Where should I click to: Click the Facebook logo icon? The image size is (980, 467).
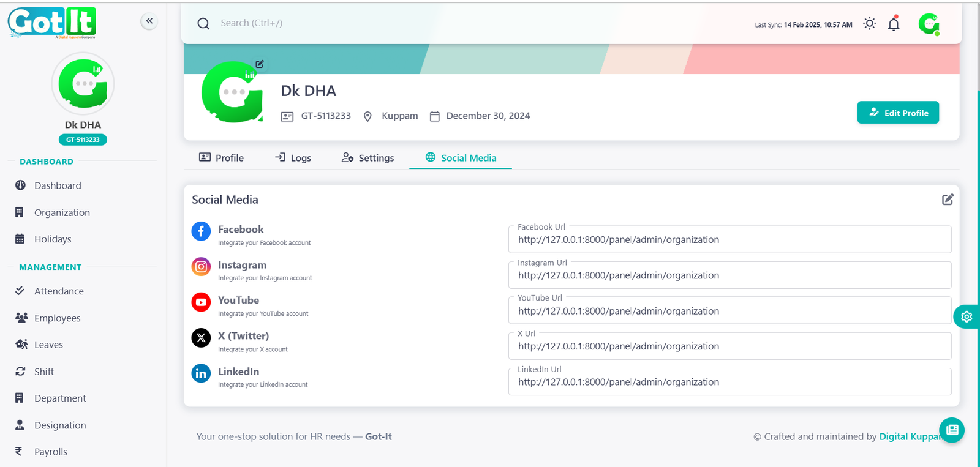201,231
